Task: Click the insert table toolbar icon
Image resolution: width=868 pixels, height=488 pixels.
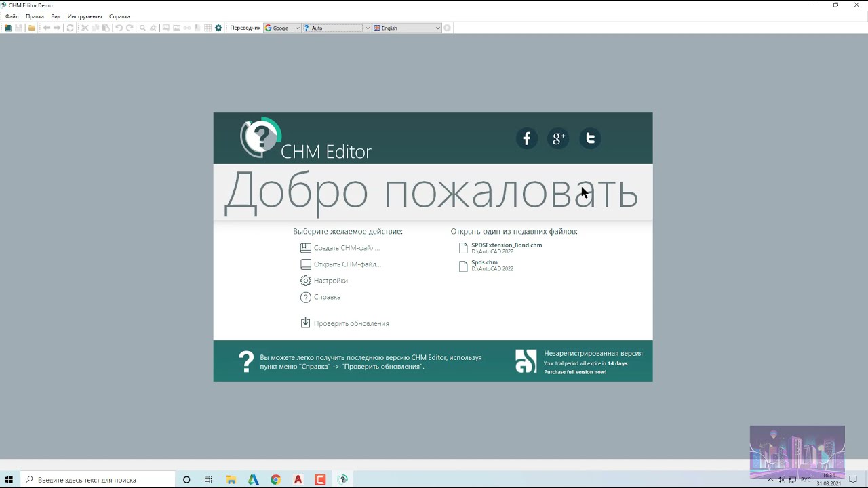Action: point(208,28)
